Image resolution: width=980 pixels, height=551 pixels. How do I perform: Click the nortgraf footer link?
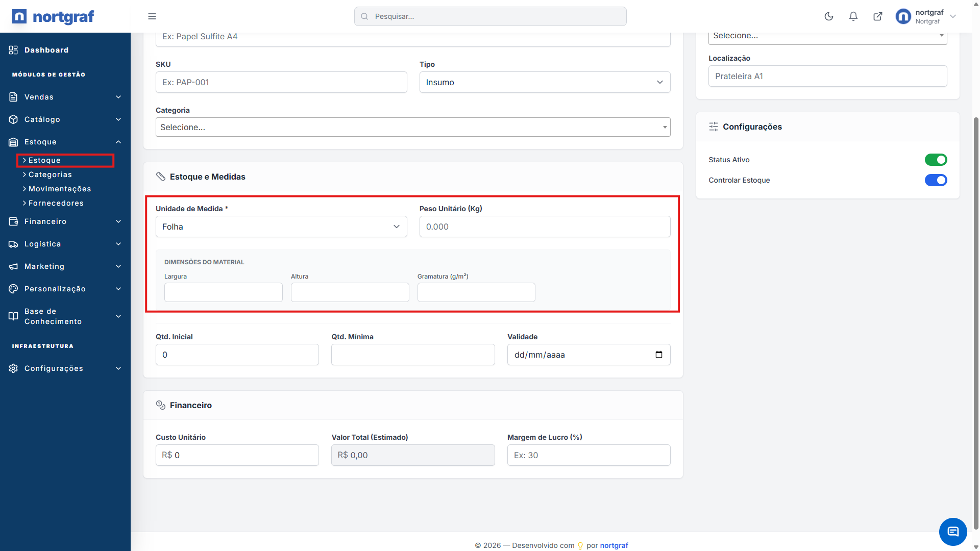(614, 545)
